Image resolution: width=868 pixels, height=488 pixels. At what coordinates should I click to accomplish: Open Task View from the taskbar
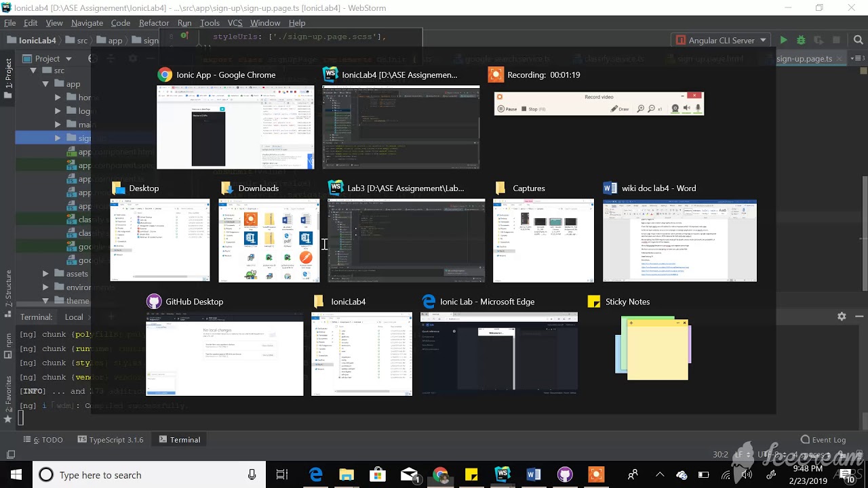282,475
